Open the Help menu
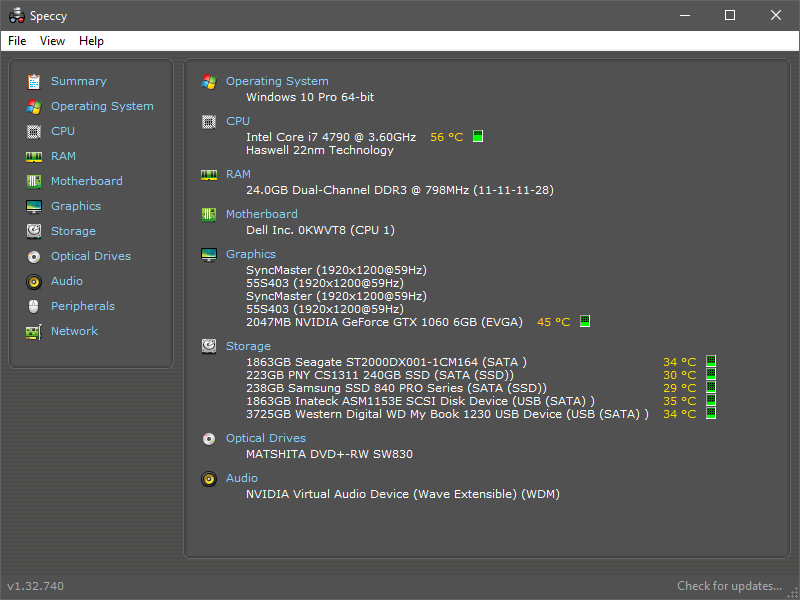The image size is (800, 600). (91, 41)
